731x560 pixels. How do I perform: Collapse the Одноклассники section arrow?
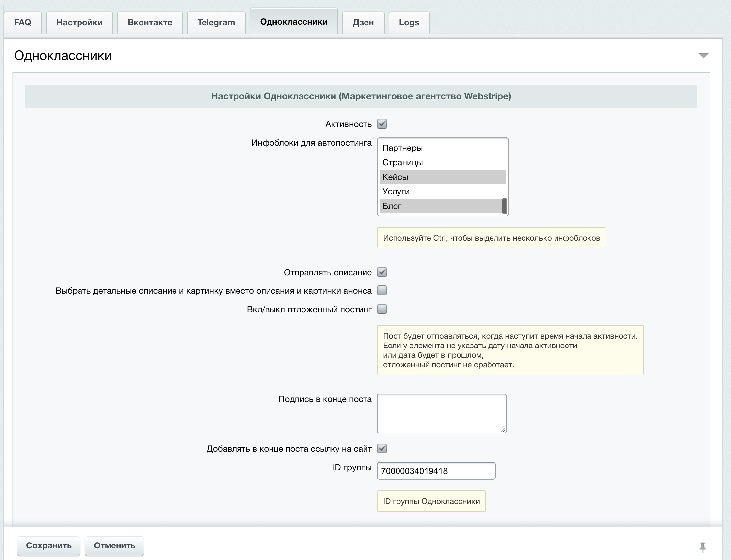[703, 55]
